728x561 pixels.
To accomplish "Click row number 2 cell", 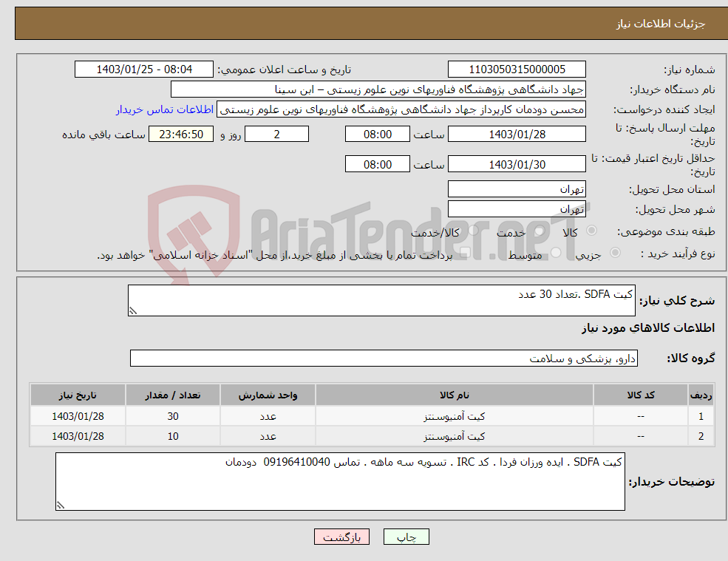I will tap(701, 437).
